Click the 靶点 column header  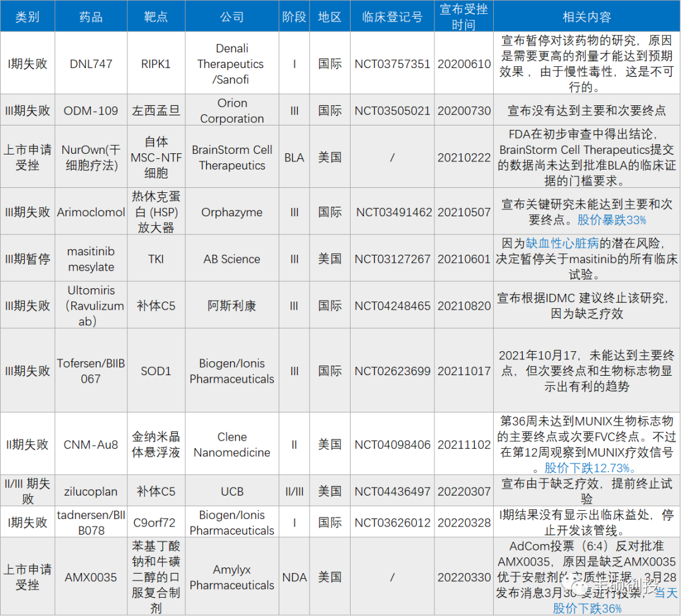point(156,16)
